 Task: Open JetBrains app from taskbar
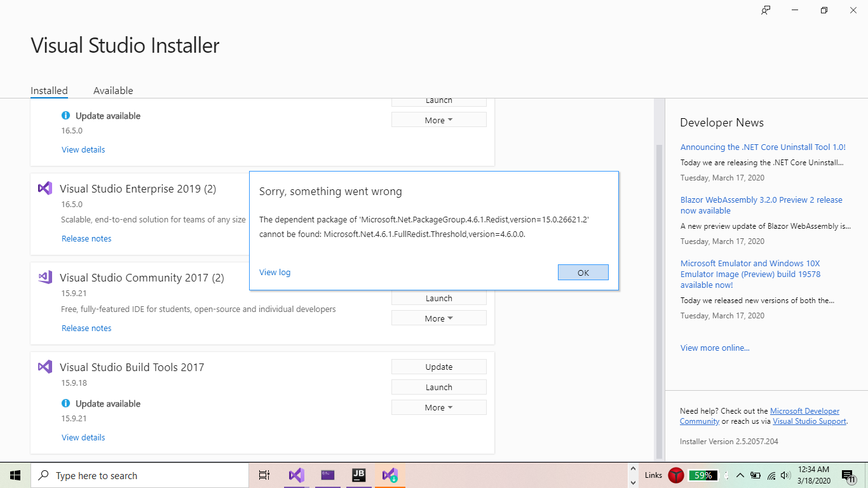click(x=358, y=475)
